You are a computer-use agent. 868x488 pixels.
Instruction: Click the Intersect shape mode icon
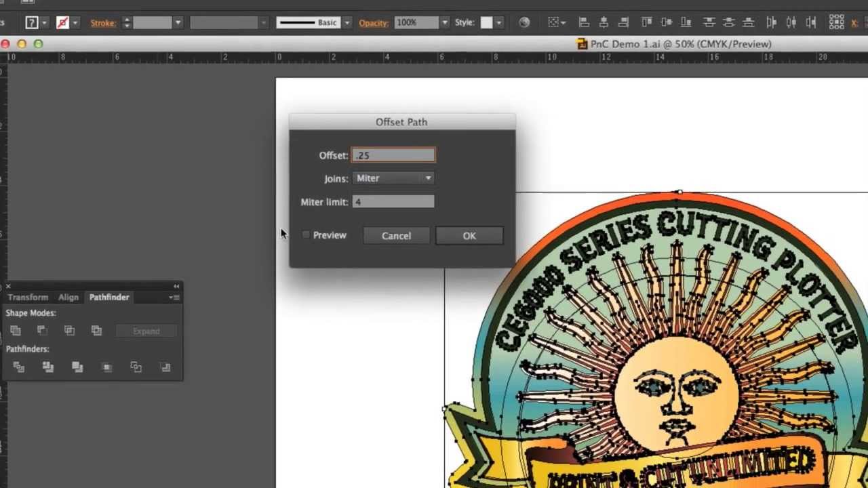tap(69, 331)
